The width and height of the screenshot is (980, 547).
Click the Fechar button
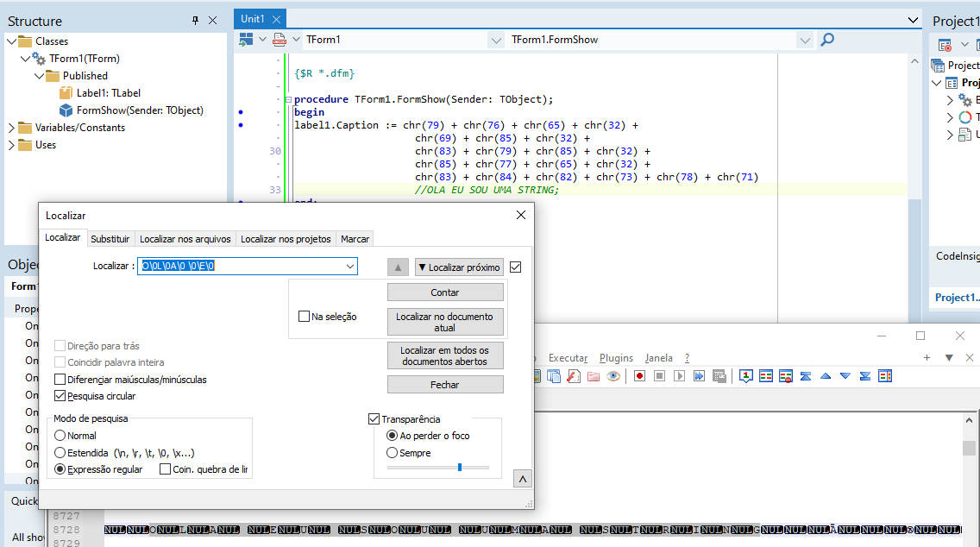click(445, 385)
